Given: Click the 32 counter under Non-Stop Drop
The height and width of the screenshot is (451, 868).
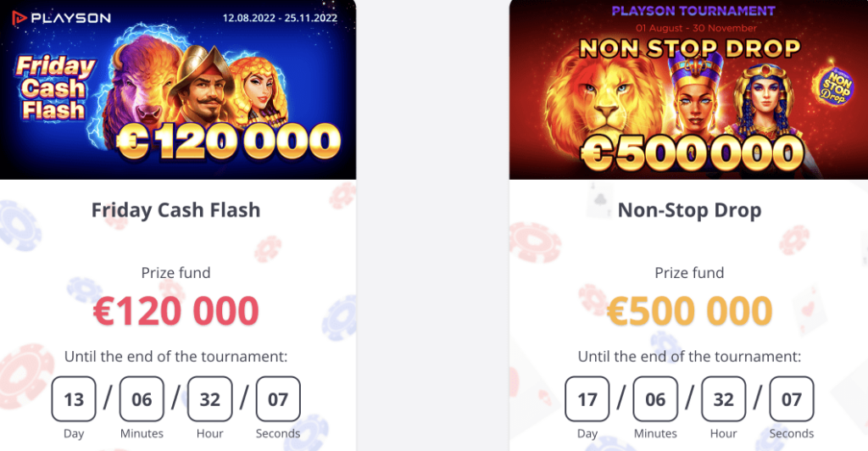Looking at the screenshot, I should click(724, 399).
